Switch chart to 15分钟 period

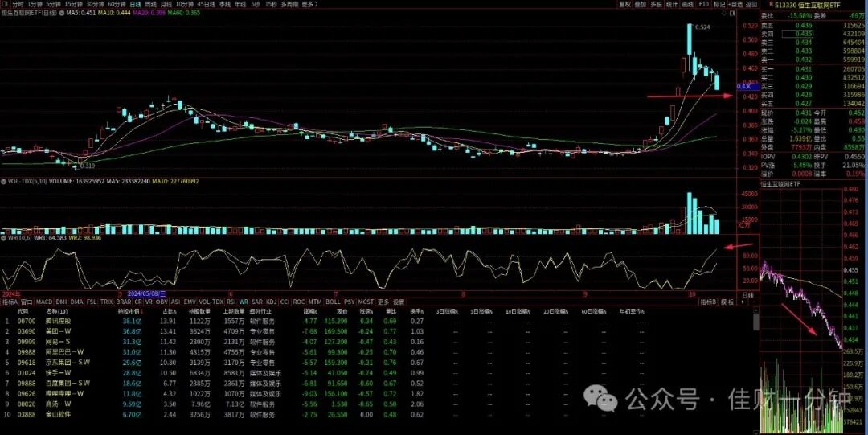coord(74,4)
